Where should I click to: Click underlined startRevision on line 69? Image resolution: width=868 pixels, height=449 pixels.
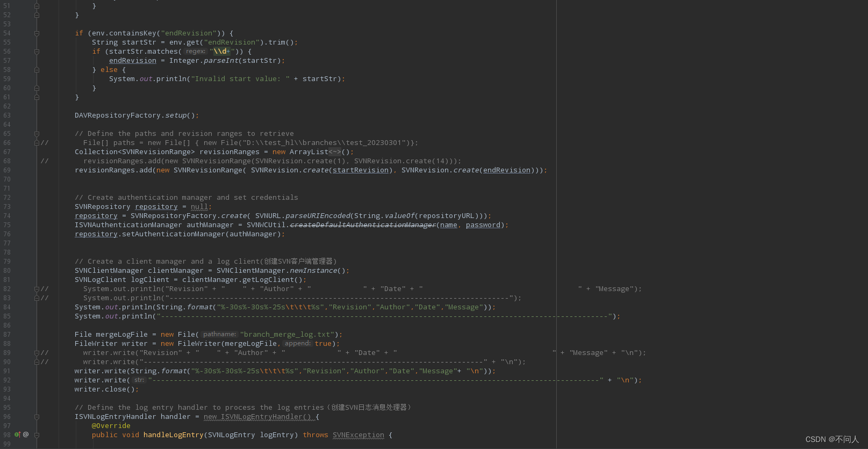pyautogui.click(x=361, y=170)
